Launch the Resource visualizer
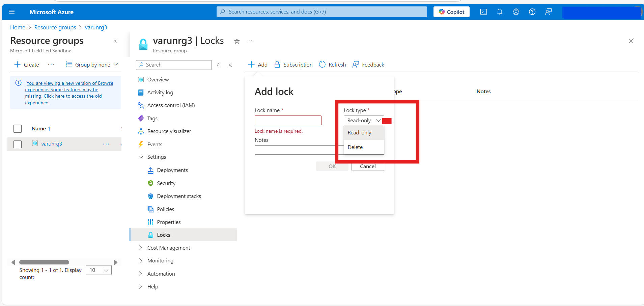The image size is (644, 306). click(169, 131)
